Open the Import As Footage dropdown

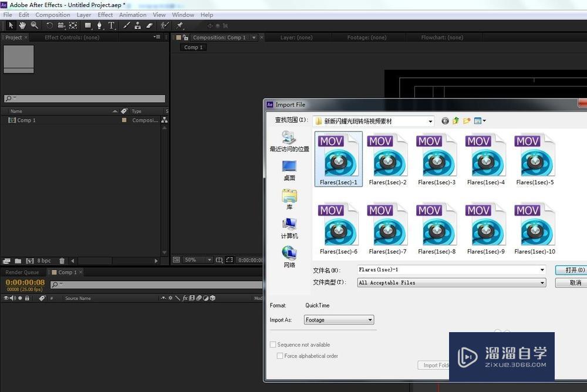click(x=339, y=320)
